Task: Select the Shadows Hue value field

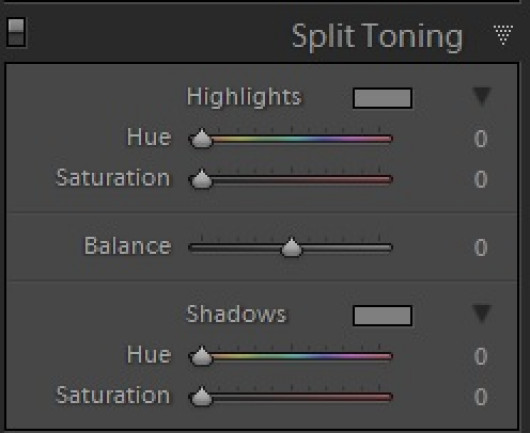Action: pos(480,356)
